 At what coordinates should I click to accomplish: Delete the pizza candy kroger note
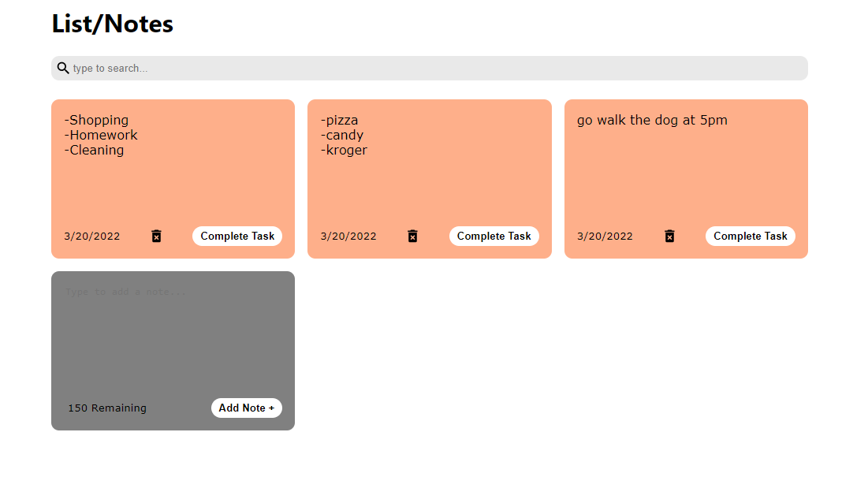coord(413,237)
